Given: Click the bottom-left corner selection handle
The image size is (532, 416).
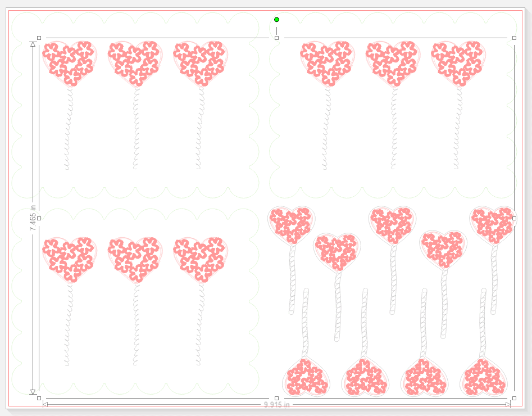Looking at the screenshot, I should [x=39, y=398].
